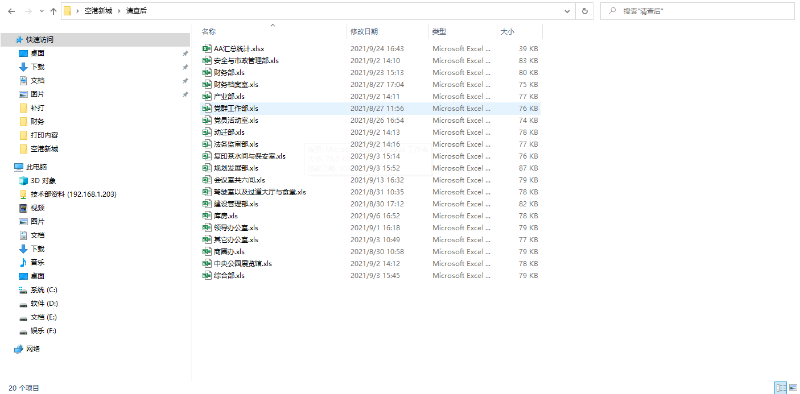Screen dimensions: 800x394
Task: Select file name 党员活动室.xls
Action: click(x=236, y=120)
